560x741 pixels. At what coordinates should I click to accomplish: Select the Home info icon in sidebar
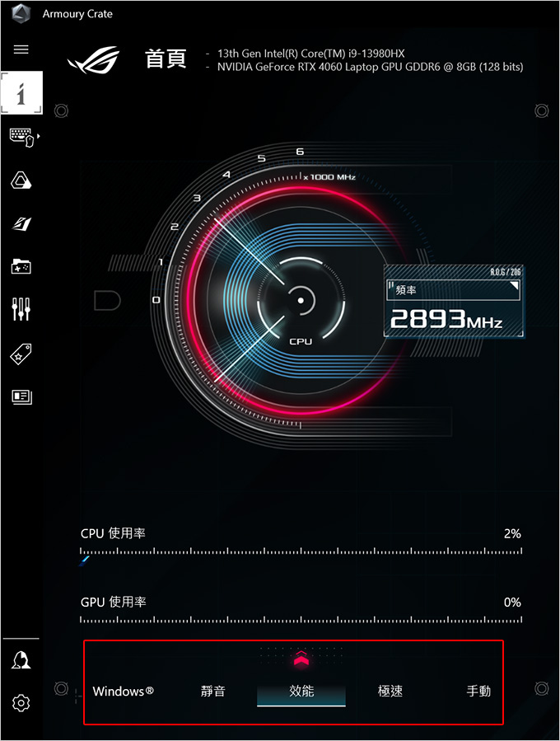pyautogui.click(x=21, y=92)
